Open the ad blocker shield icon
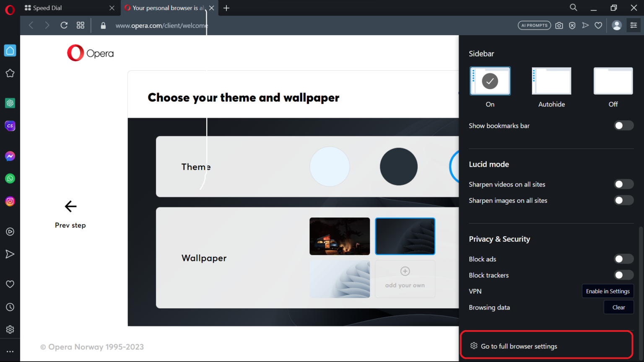644x362 pixels. pyautogui.click(x=572, y=26)
